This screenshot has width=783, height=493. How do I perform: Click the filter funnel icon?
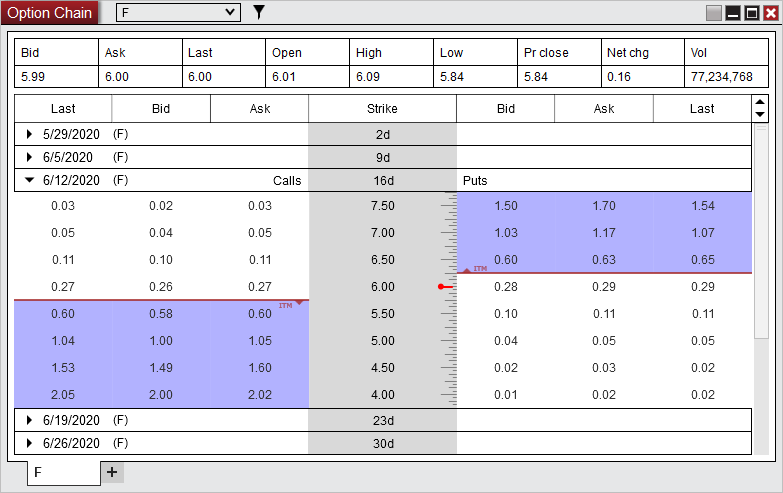click(x=259, y=12)
